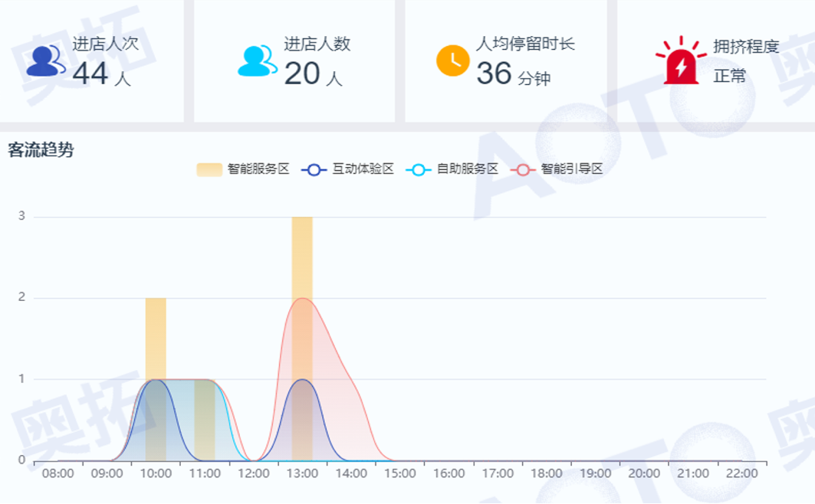This screenshot has width=815, height=504.
Task: Toggle the 智能服务区 legend series
Action: (243, 169)
